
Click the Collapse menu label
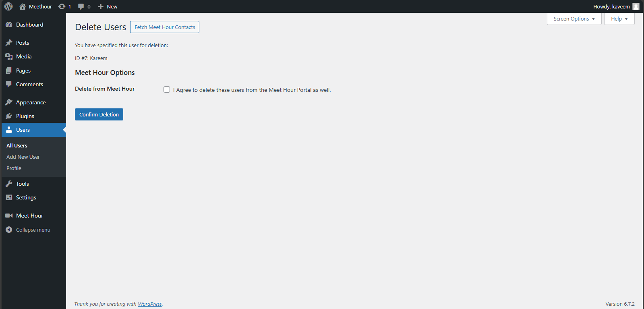pos(33,230)
